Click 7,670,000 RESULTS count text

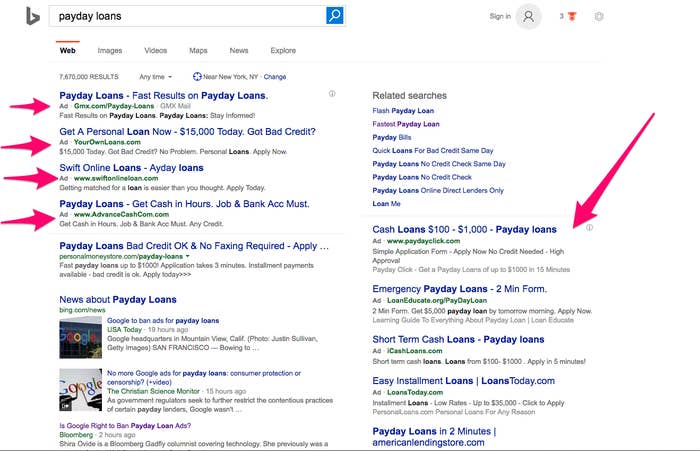pyautogui.click(x=89, y=77)
